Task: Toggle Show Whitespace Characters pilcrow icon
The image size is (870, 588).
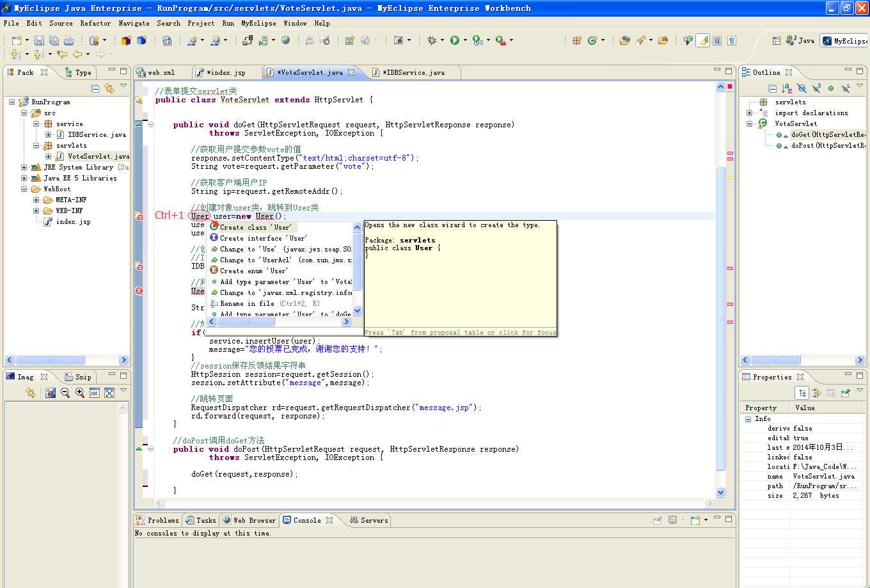Action: [732, 40]
